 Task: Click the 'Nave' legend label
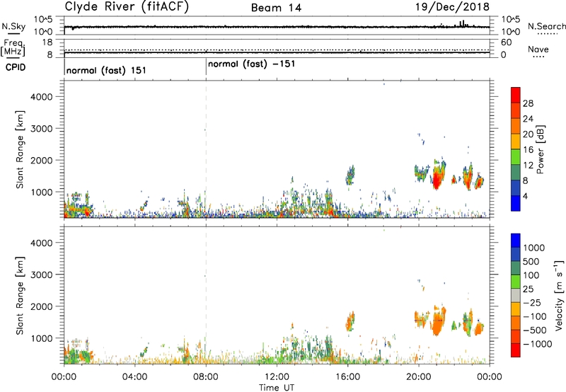pyautogui.click(x=538, y=50)
